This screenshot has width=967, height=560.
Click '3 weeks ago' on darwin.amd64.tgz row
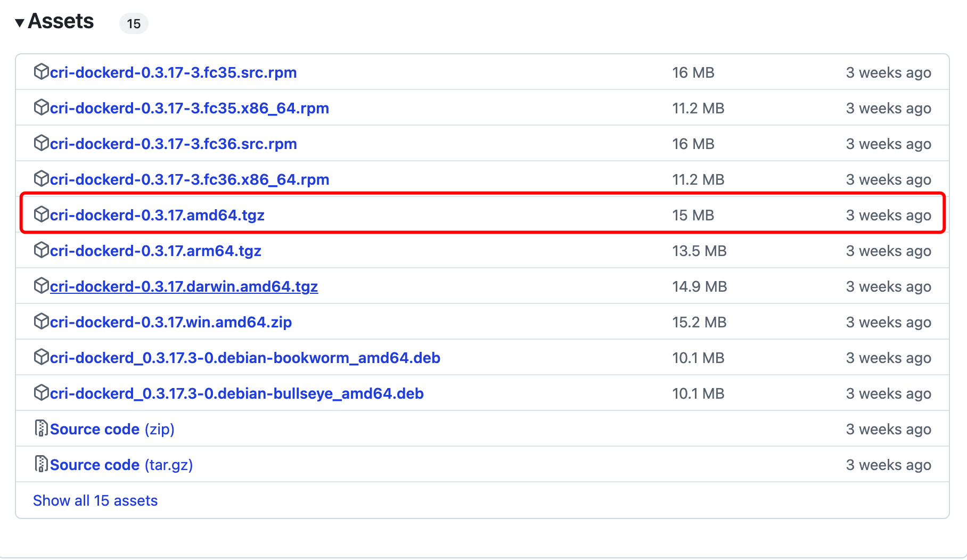point(889,286)
